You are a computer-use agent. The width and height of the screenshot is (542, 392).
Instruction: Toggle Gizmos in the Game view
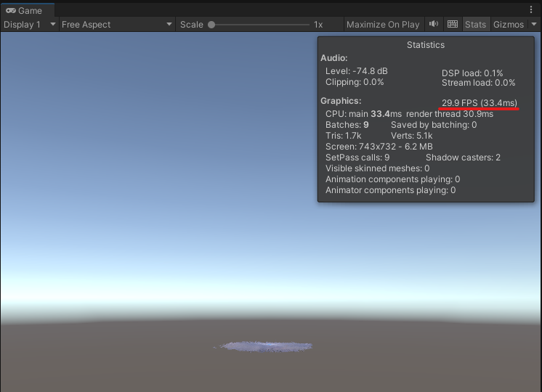(508, 24)
